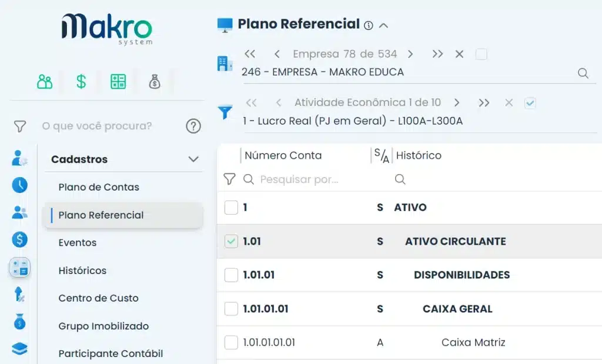Screen dimensions: 602x364
Task: Select the blue dollar coin icon in sidebar
Action: pyautogui.click(x=19, y=239)
